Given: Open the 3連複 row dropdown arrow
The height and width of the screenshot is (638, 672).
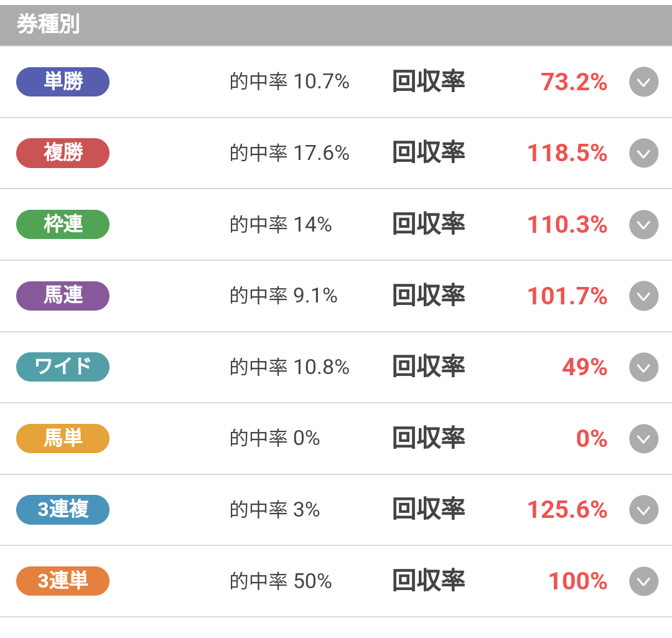Looking at the screenshot, I should (643, 510).
